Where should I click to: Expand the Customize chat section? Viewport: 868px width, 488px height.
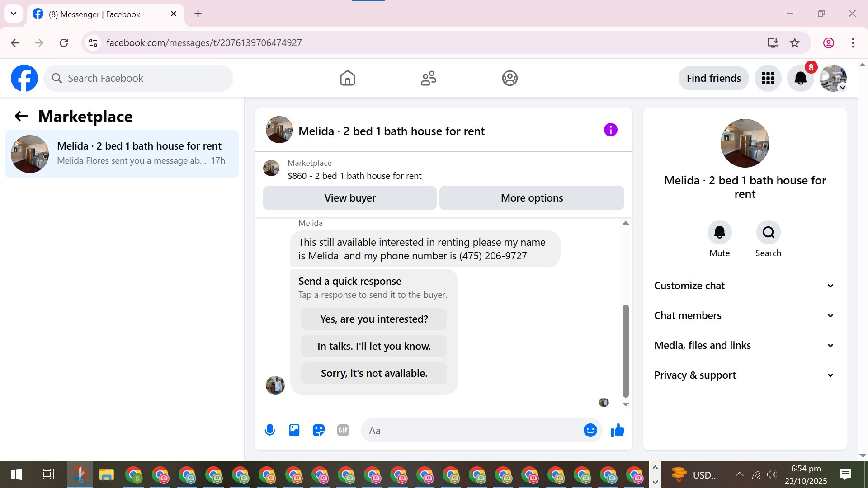744,286
